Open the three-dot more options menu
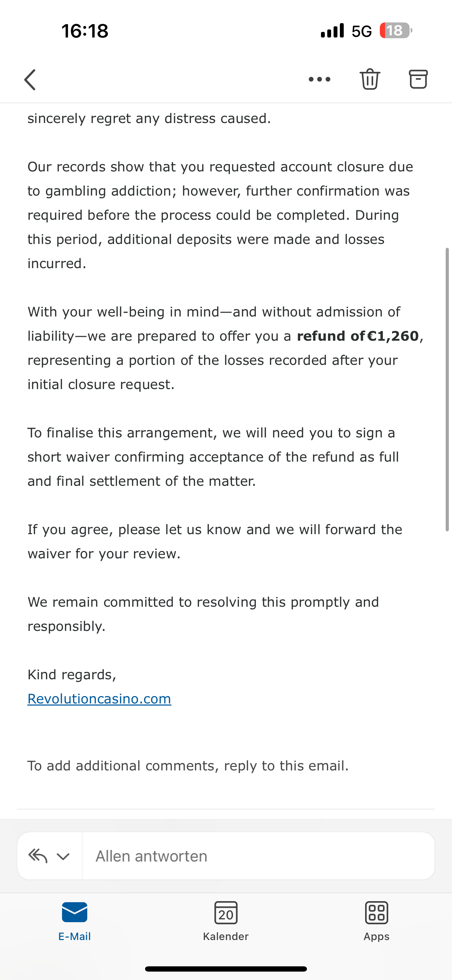Viewport: 452px width, 980px height. coord(320,79)
